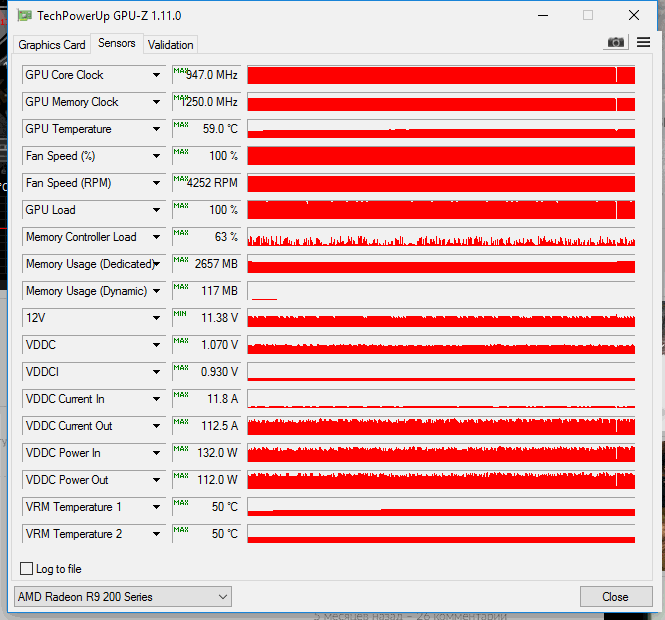
Task: Open the VDDC Current Out dropdown
Action: [156, 426]
